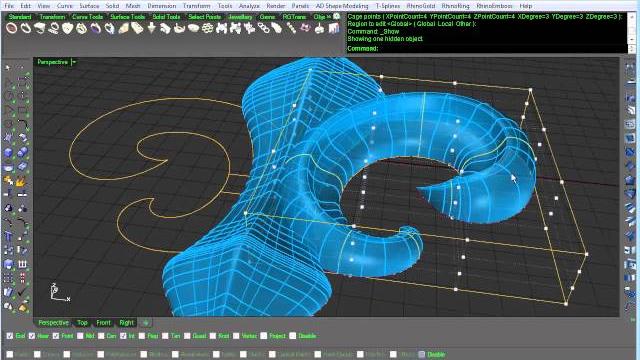Switch to the Top viewport tab

coord(82,322)
